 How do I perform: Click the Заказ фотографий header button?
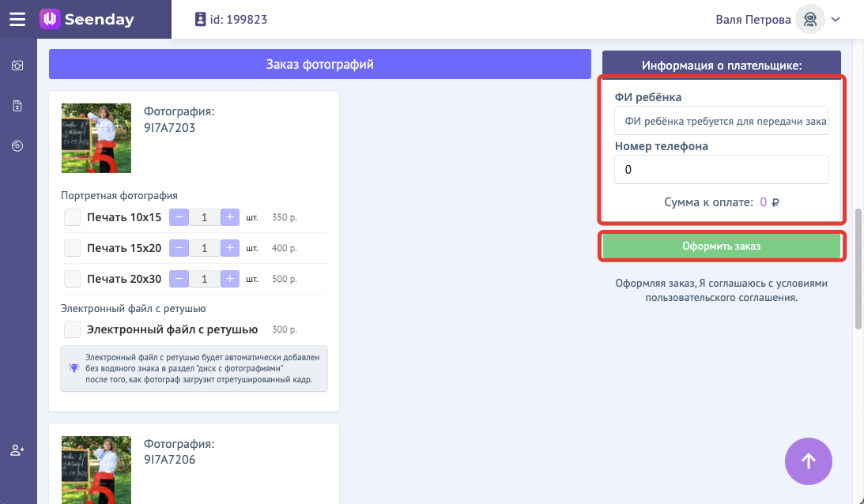(x=319, y=64)
